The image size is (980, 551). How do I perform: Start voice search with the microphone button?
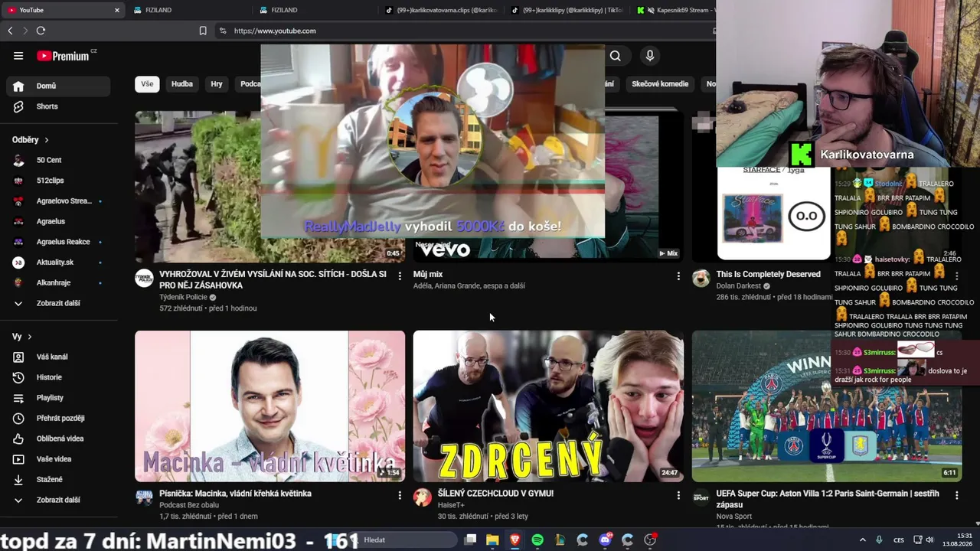(650, 56)
